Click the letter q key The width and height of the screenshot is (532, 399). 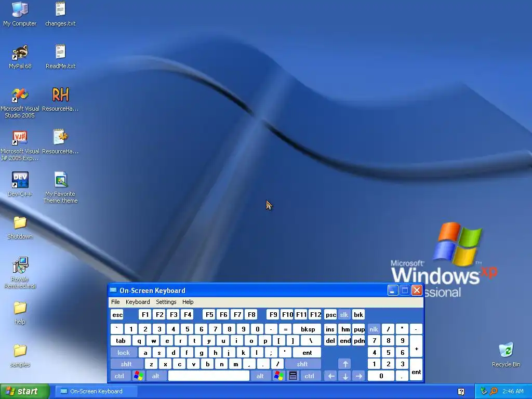pyautogui.click(x=139, y=341)
